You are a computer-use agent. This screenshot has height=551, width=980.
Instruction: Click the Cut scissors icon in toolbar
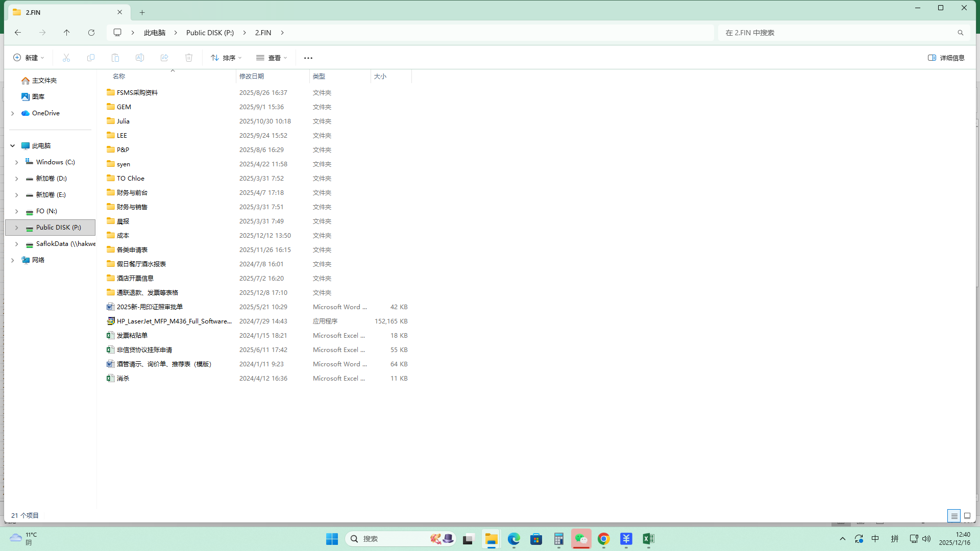(x=66, y=58)
